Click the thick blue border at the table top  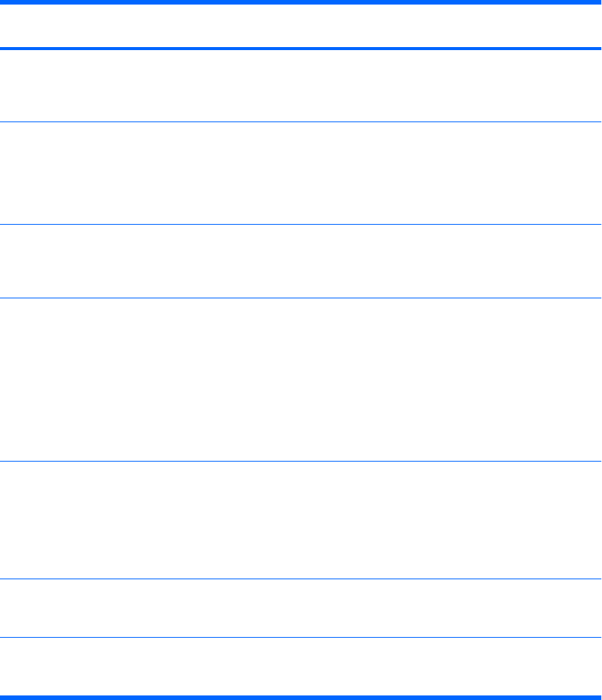click(x=301, y=2)
